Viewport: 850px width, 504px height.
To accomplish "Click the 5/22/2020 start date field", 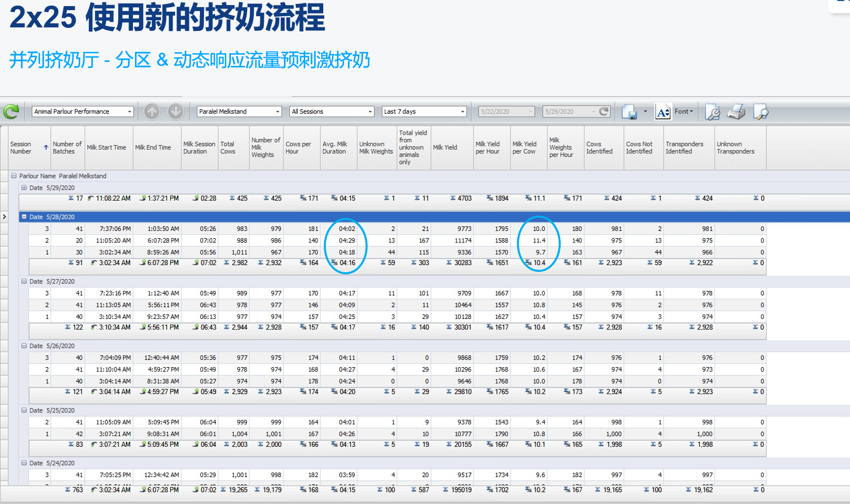I will point(506,112).
